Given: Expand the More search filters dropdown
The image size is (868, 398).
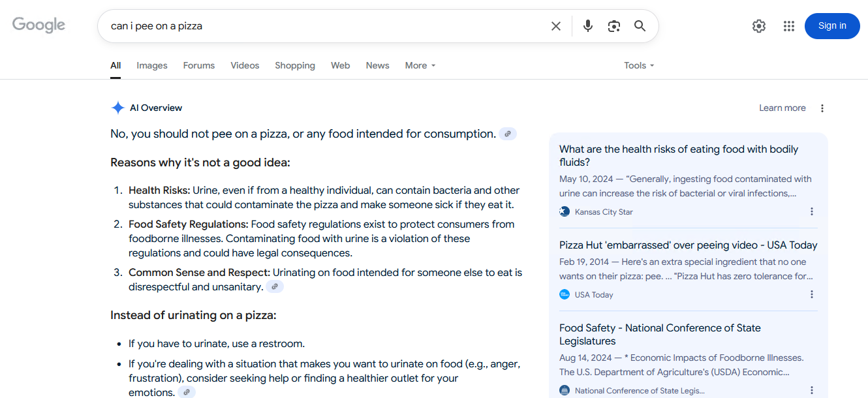Looking at the screenshot, I should pyautogui.click(x=420, y=65).
